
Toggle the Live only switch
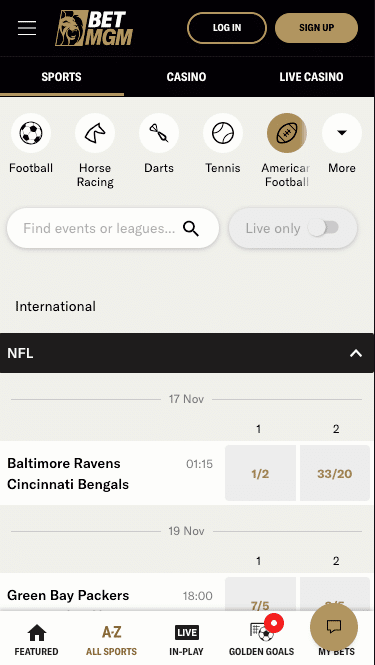tap(323, 228)
